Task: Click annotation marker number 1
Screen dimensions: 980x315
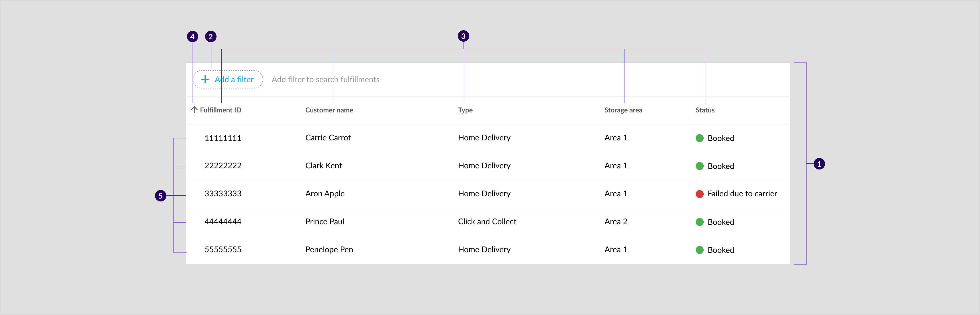Action: point(819,164)
